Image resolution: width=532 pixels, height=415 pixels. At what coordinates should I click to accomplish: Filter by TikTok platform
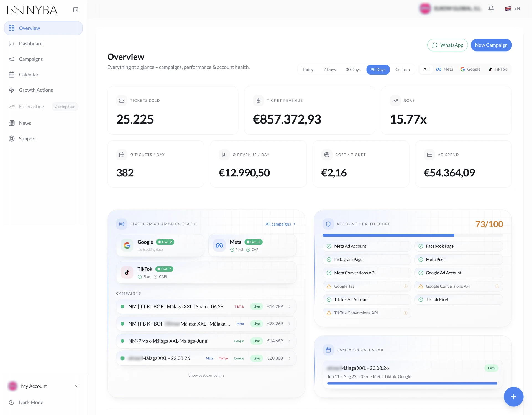pyautogui.click(x=497, y=69)
